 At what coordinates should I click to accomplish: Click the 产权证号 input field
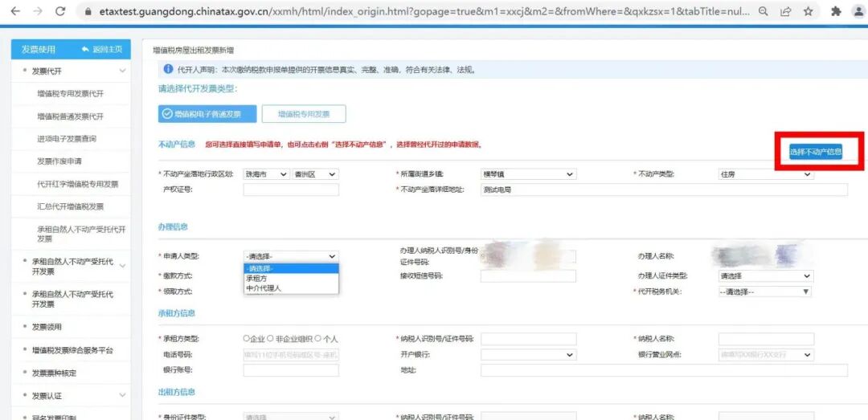point(291,190)
